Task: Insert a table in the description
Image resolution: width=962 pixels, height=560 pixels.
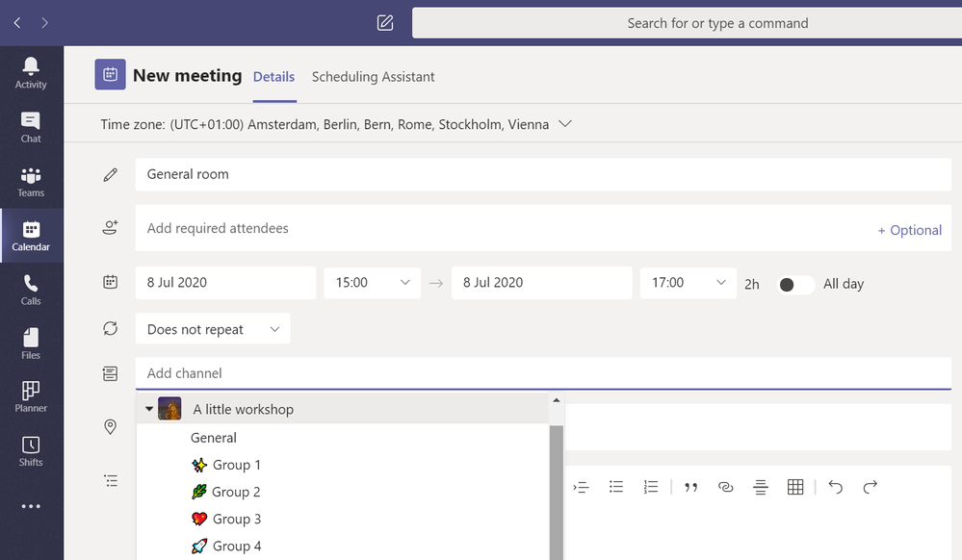Action: click(795, 487)
